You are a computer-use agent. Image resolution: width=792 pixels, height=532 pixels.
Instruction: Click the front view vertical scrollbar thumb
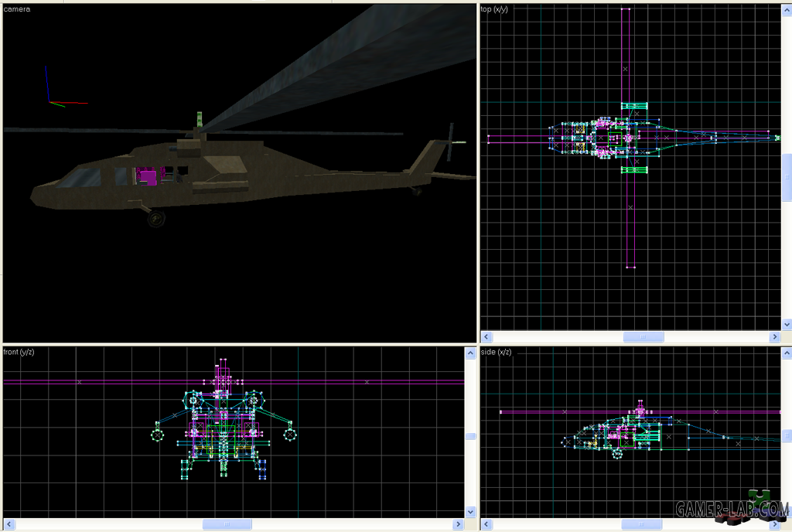point(470,436)
